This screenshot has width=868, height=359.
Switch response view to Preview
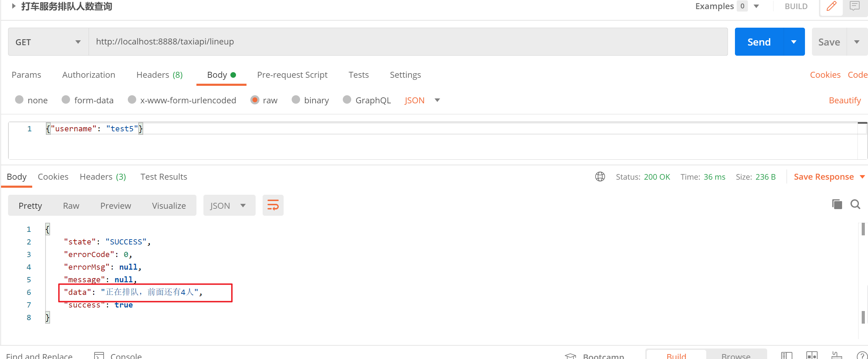(116, 206)
